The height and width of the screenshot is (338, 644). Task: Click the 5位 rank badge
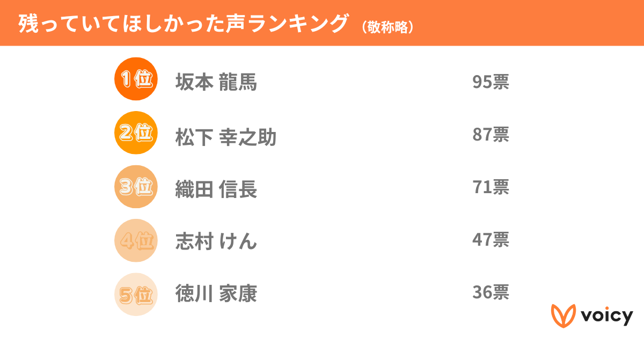point(136,295)
